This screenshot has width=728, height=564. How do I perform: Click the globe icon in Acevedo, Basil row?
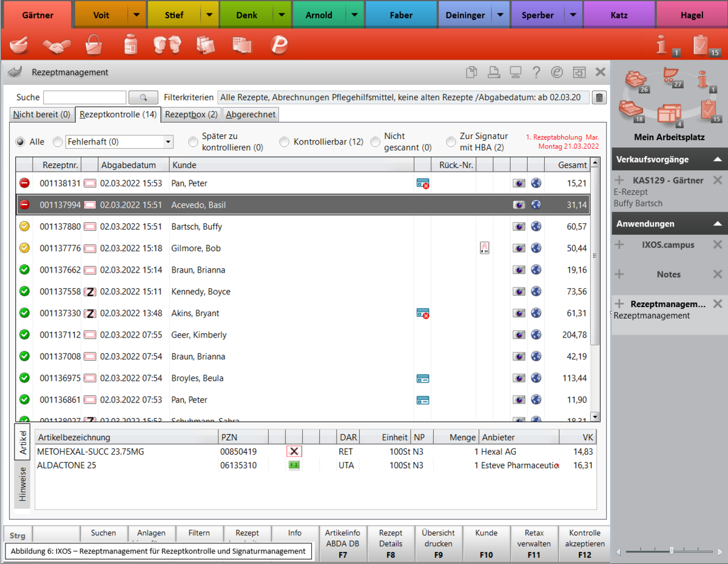click(x=536, y=205)
